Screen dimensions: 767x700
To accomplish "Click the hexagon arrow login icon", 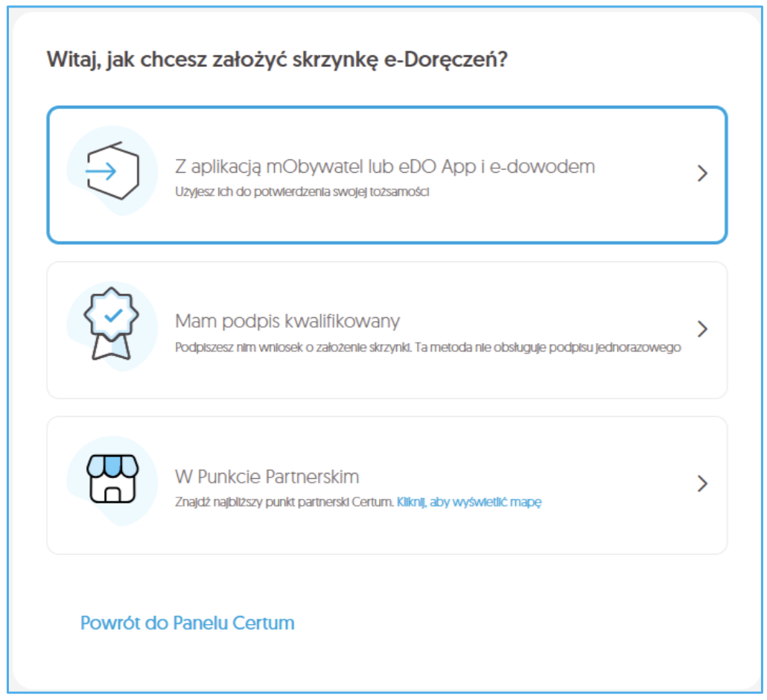I will [x=112, y=172].
